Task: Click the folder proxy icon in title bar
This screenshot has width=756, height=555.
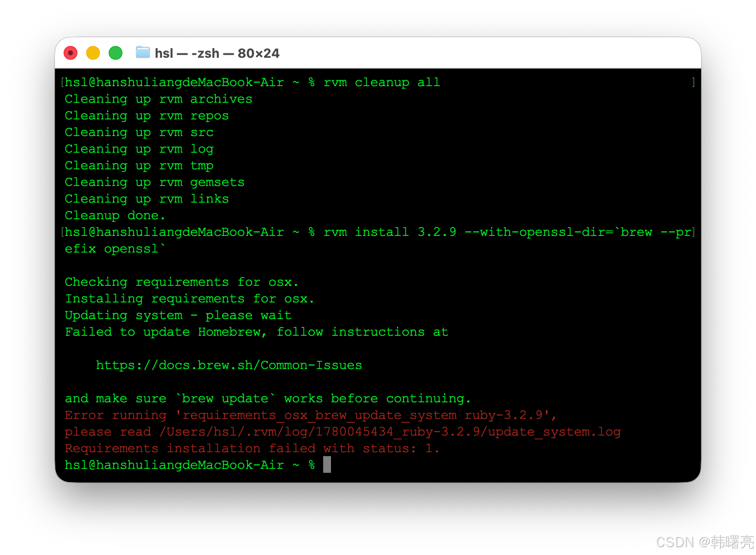Action: pyautogui.click(x=142, y=52)
